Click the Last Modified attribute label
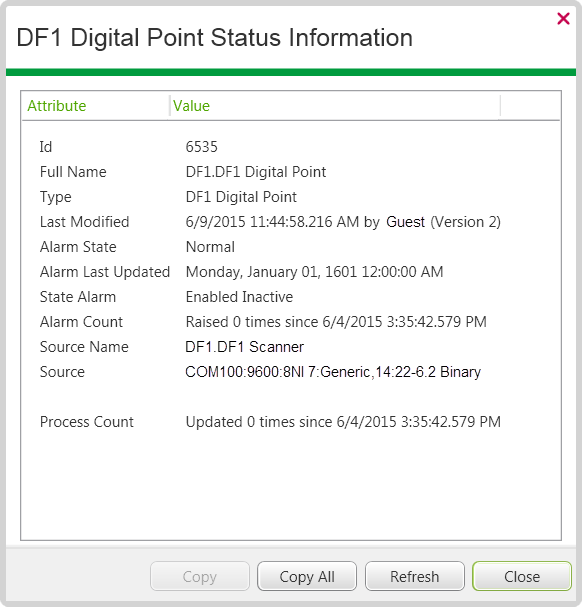Screen dimensions: 582x607 (x=84, y=222)
